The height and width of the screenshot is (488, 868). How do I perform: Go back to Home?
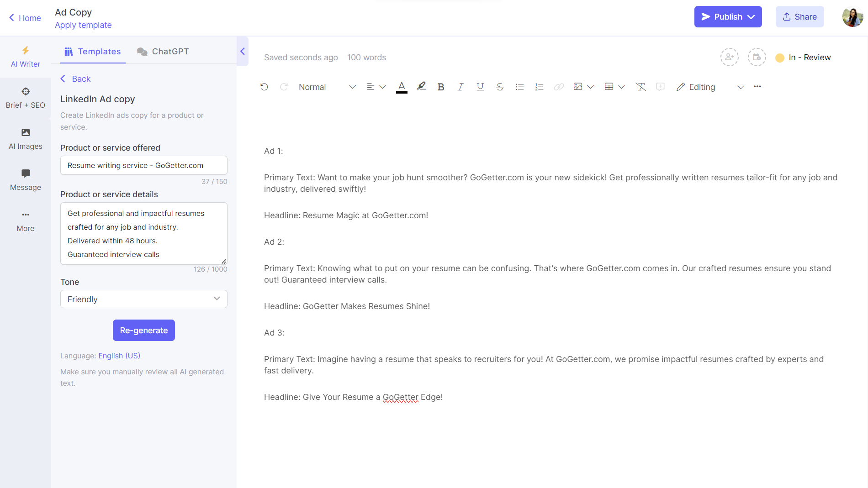(x=25, y=18)
